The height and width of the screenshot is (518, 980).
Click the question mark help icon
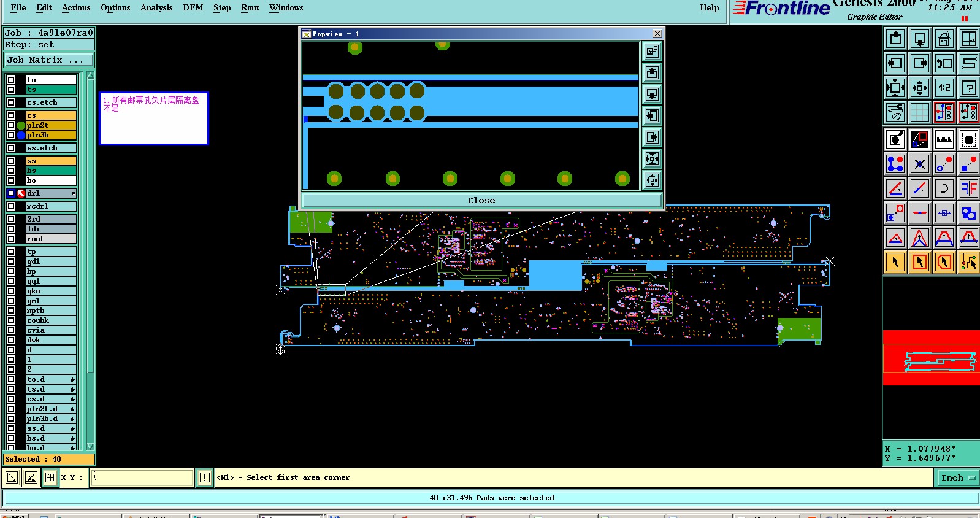[x=969, y=88]
